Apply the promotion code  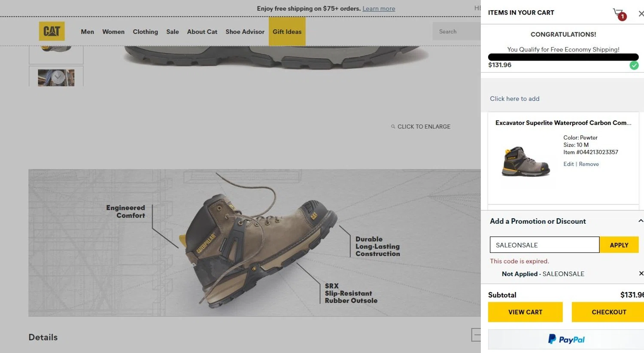619,245
